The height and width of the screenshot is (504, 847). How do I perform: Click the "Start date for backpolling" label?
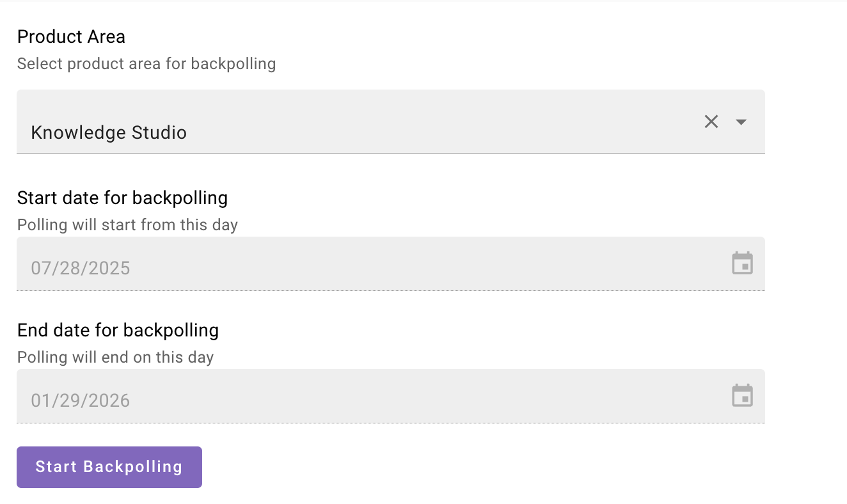pos(122,198)
